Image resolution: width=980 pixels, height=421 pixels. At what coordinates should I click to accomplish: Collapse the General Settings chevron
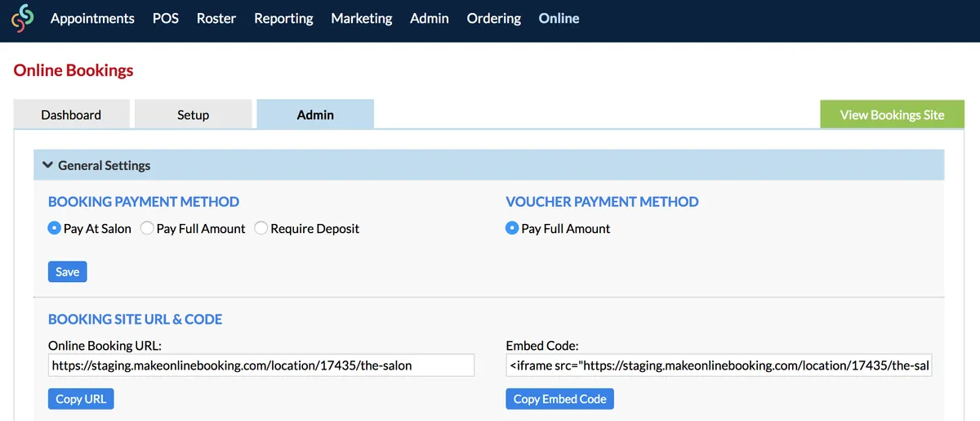(47, 165)
